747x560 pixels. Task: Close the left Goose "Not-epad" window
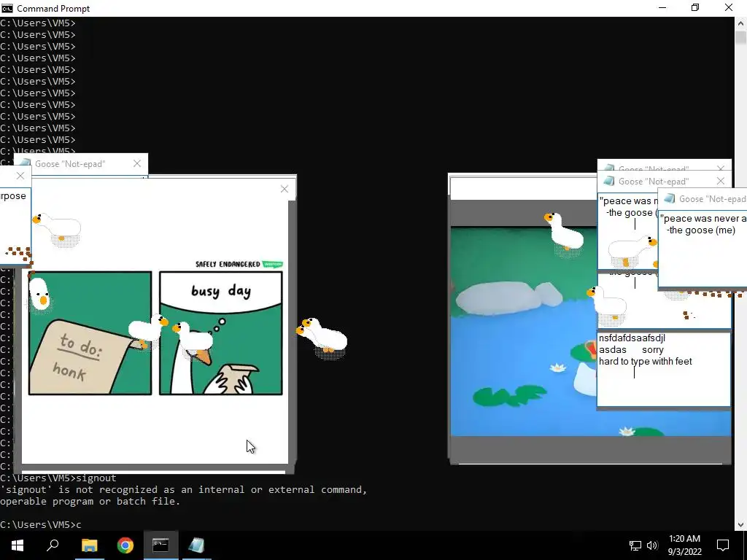click(137, 163)
